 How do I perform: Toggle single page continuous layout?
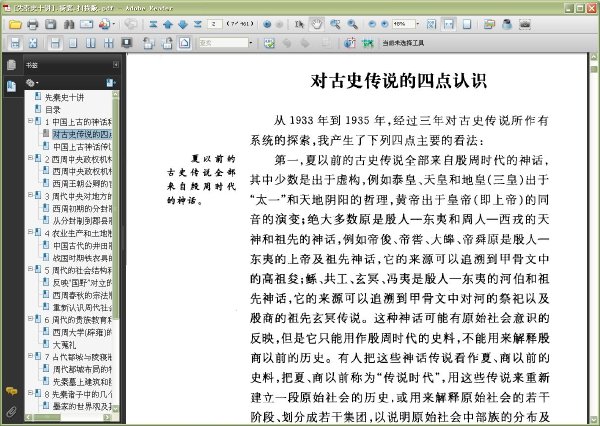(55, 43)
